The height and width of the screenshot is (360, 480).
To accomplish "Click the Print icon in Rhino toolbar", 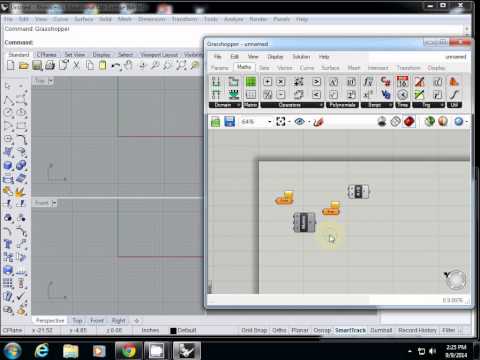I will click(50, 65).
